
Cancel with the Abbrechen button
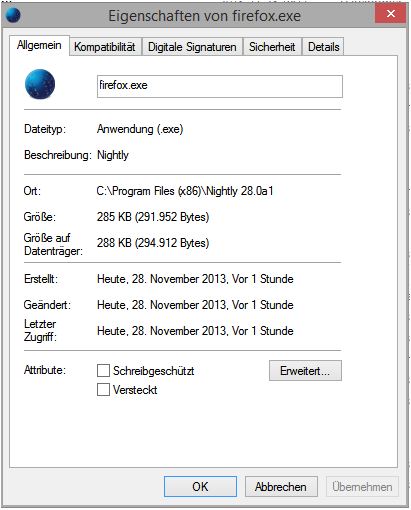[281, 486]
